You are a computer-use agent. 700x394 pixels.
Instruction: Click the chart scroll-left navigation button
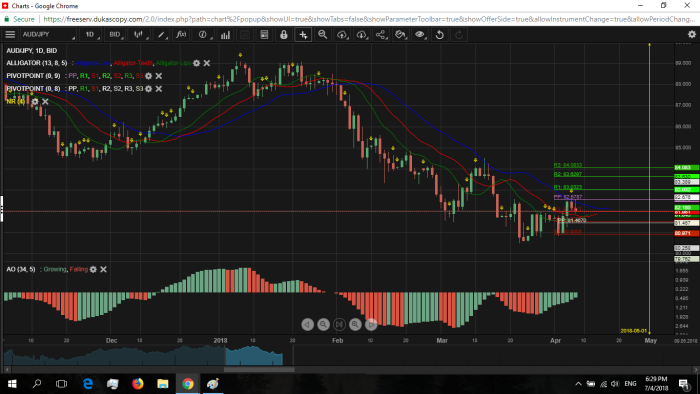pyautogui.click(x=308, y=324)
